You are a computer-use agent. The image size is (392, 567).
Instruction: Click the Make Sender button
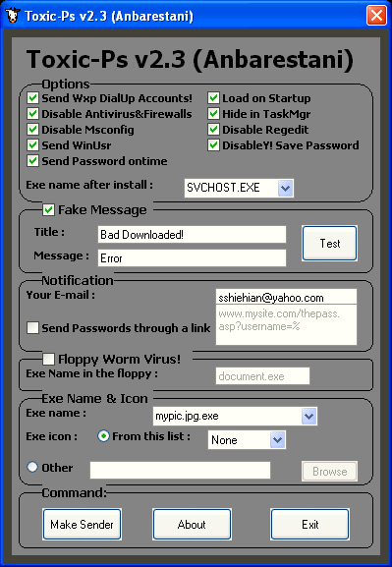tap(82, 525)
